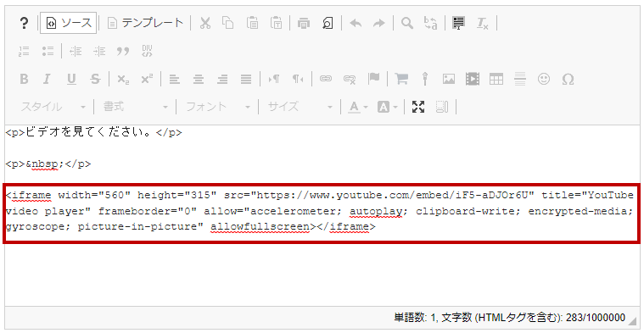The height and width of the screenshot is (333, 644).
Task: Grab the editor resize handle corner
Action: tap(633, 320)
